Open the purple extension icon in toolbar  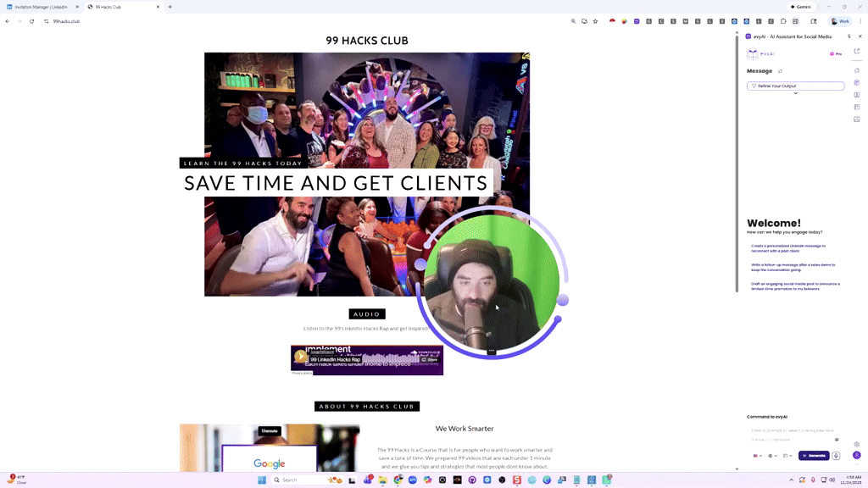[x=637, y=21]
